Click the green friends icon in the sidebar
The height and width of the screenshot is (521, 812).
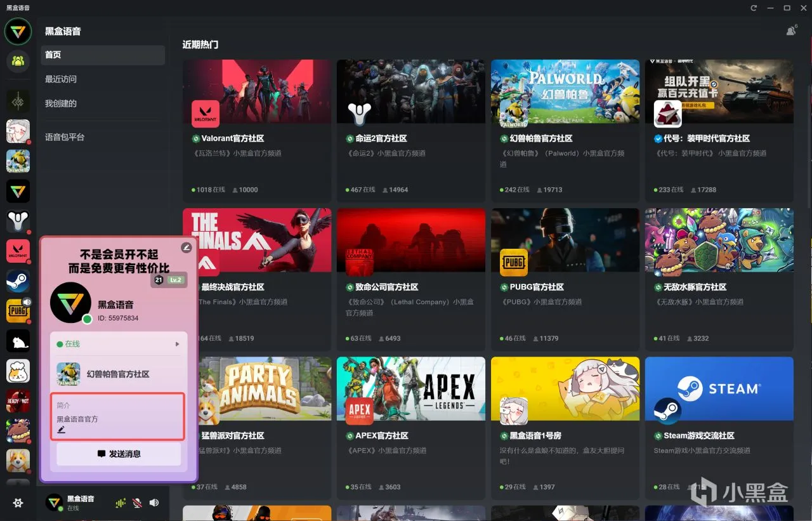tap(18, 61)
